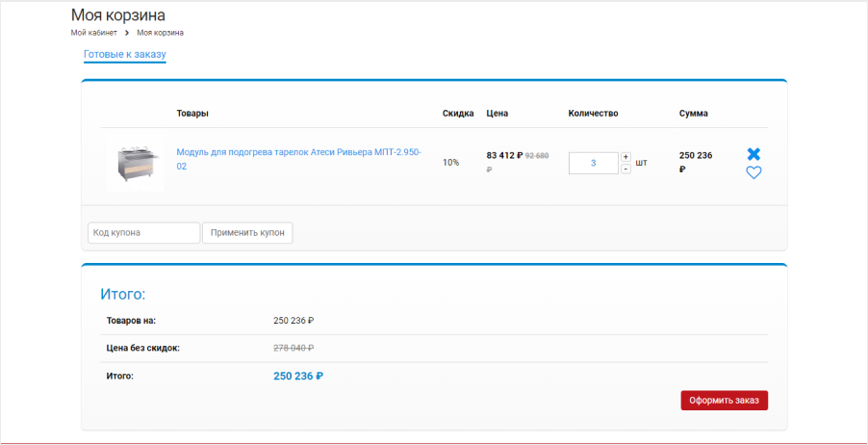Image resolution: width=868 pixels, height=445 pixels.
Task: Click the "Скидка" column header
Action: click(458, 114)
